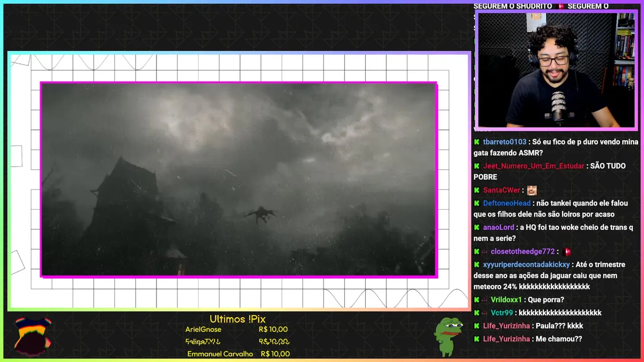Viewport: 644px width, 362px height.
Task: Click the Kick badge on the 'Paula??? kkkk' message
Action: pyautogui.click(x=476, y=326)
